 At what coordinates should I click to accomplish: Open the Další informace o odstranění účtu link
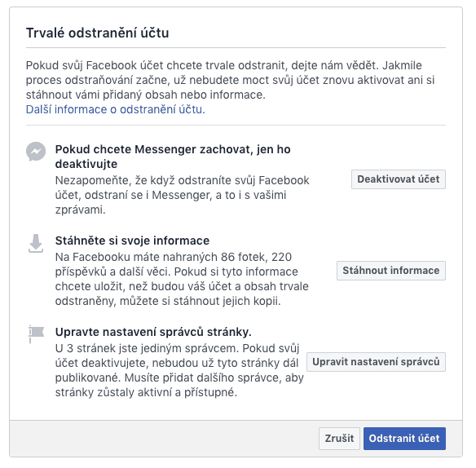(x=116, y=109)
